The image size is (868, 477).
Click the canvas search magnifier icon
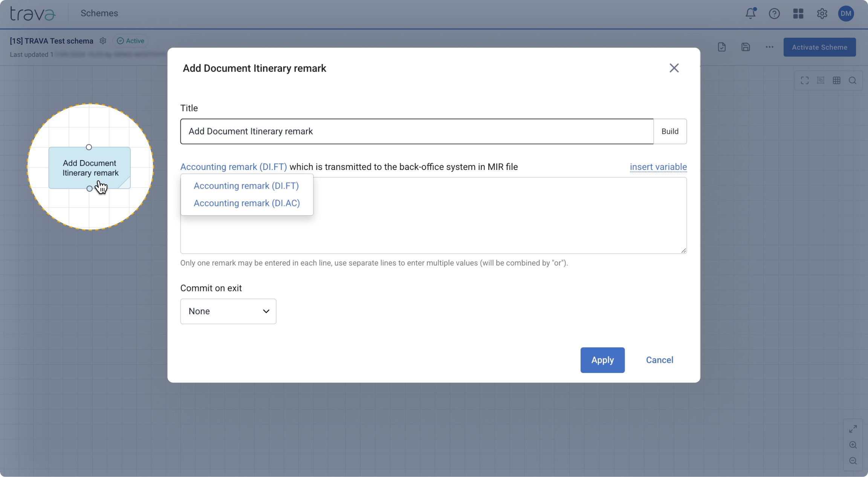853,80
